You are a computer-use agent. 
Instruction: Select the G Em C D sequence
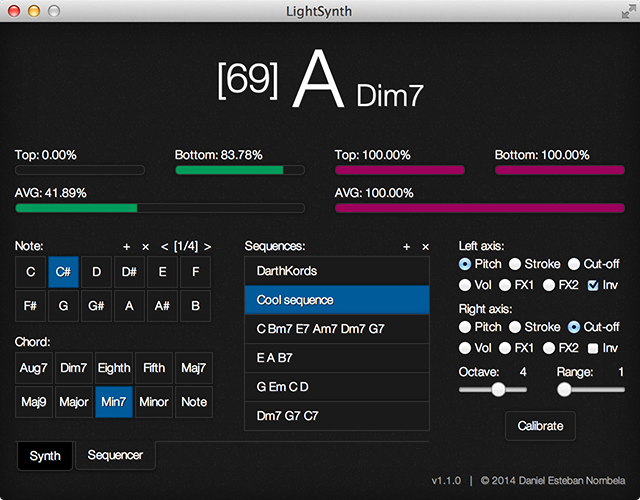337,387
